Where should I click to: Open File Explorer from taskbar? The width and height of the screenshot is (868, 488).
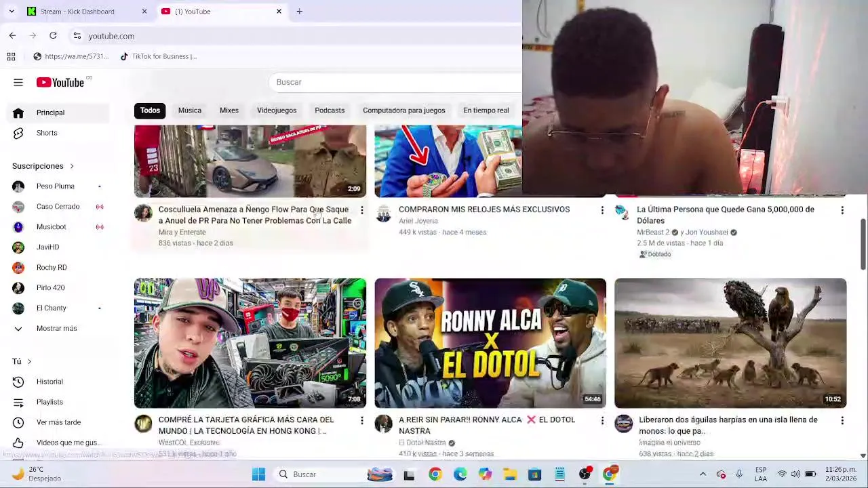[x=510, y=474]
